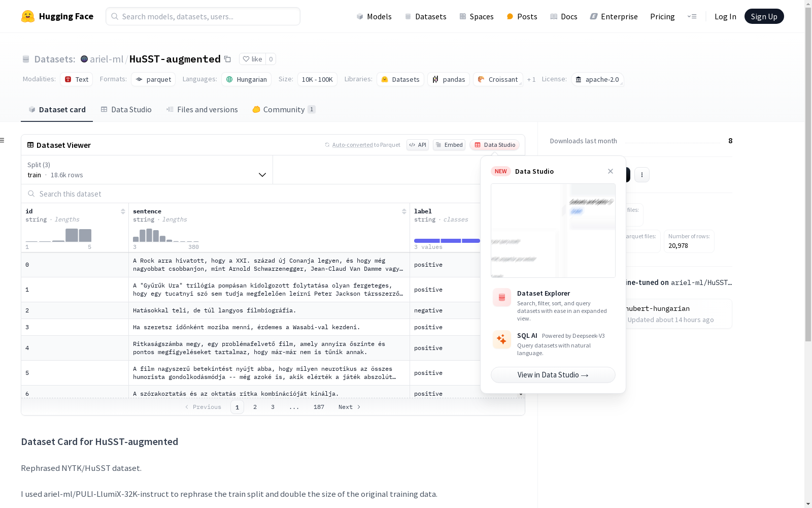
Task: Go to the Next page of rows
Action: [350, 407]
